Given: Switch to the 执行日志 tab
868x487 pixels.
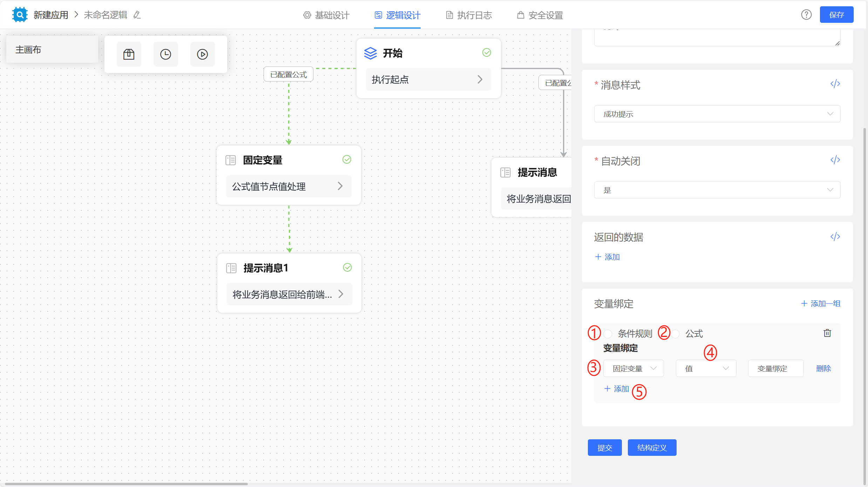Looking at the screenshot, I should click(x=469, y=15).
